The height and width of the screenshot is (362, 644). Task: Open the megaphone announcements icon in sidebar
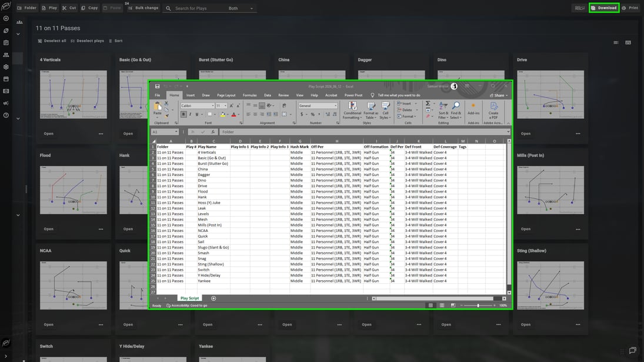tap(6, 103)
